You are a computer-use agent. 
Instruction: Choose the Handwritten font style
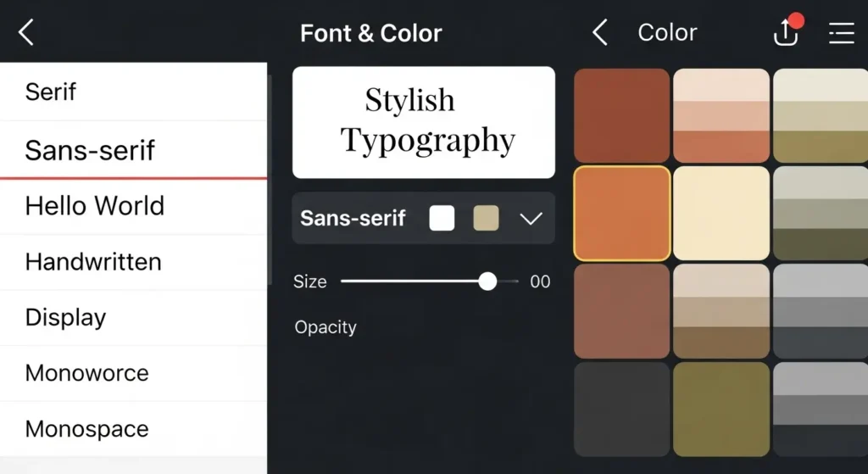pyautogui.click(x=93, y=262)
